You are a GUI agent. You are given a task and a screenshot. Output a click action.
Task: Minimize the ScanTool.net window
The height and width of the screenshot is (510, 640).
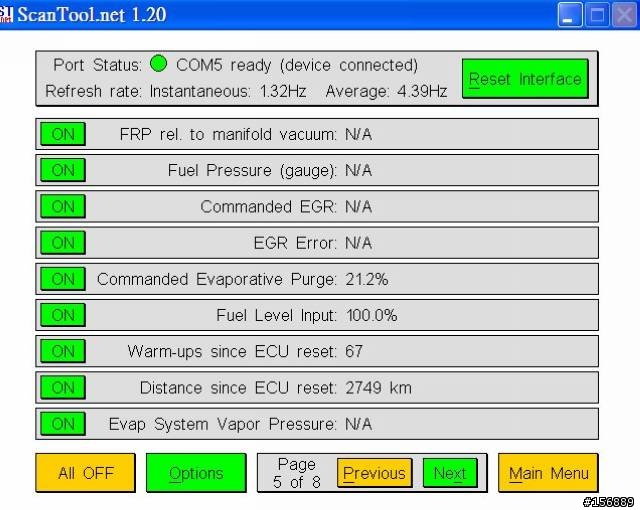(570, 16)
